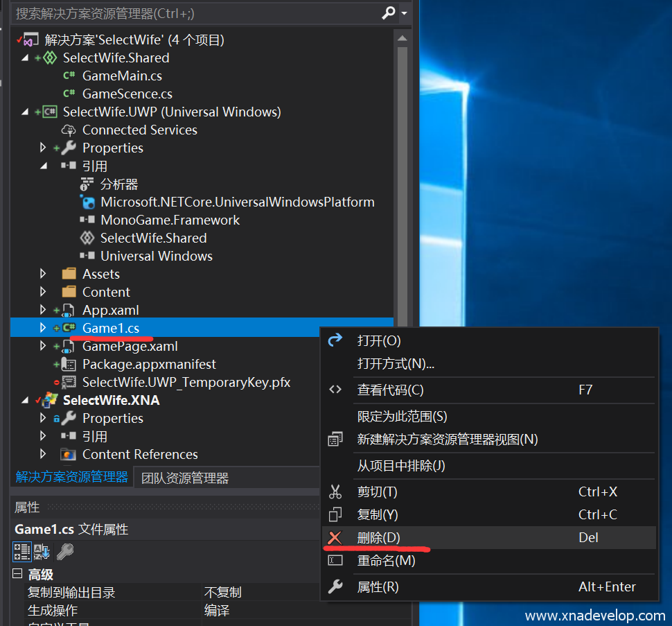Viewport: 672px width, 626px height.
Task: Click the Categorized view icon in Properties panel
Action: pos(22,552)
